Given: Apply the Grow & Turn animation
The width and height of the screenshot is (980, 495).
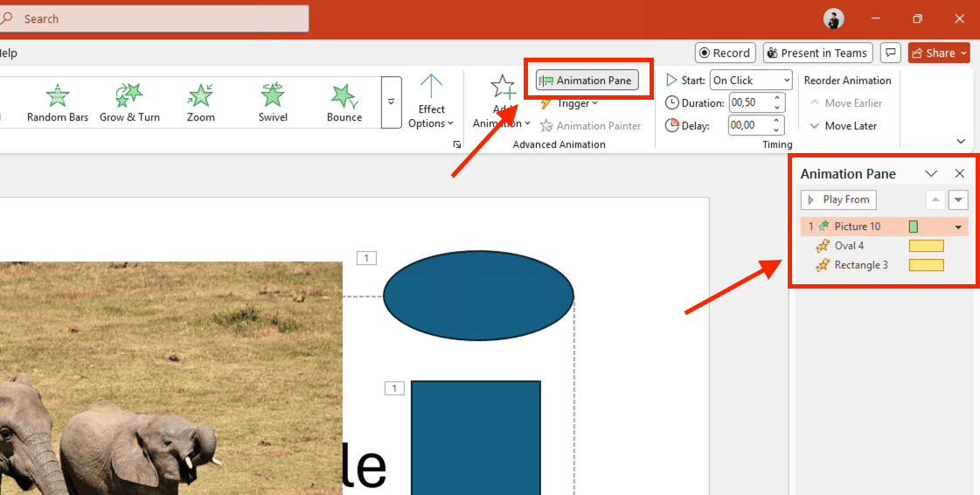Looking at the screenshot, I should [129, 103].
